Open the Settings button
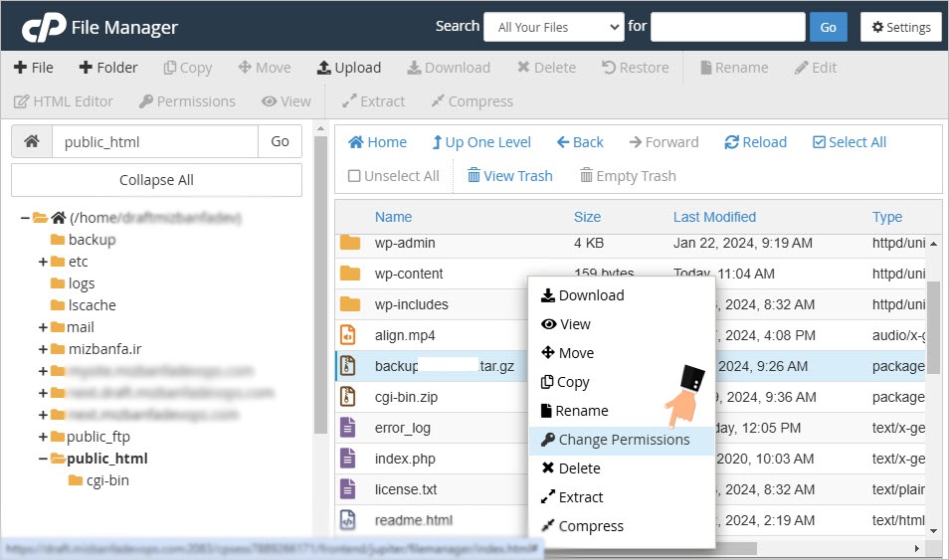The image size is (949, 560). pos(900,27)
